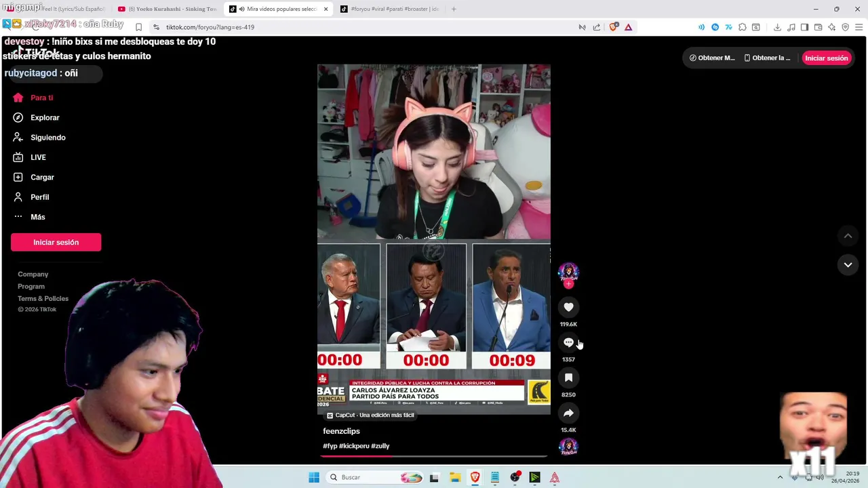Toggle the browser sidebar panel icon
The width and height of the screenshot is (868, 488).
tap(804, 27)
